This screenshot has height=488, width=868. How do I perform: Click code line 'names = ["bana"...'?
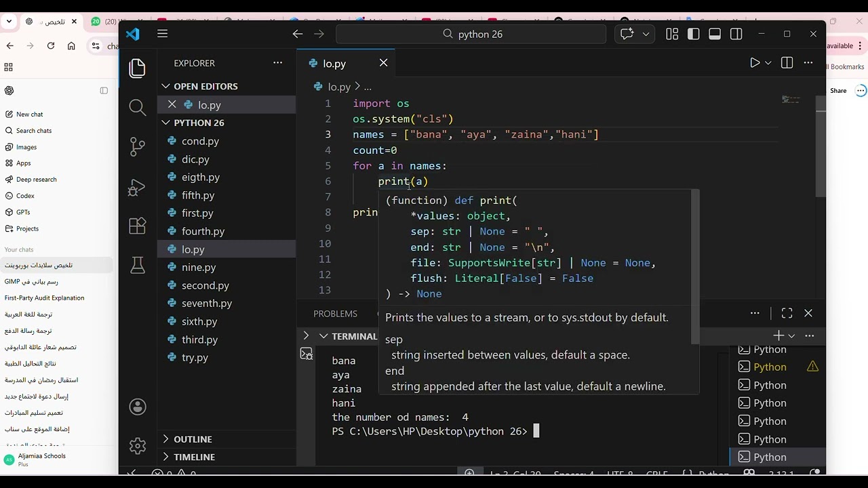pyautogui.click(x=475, y=135)
